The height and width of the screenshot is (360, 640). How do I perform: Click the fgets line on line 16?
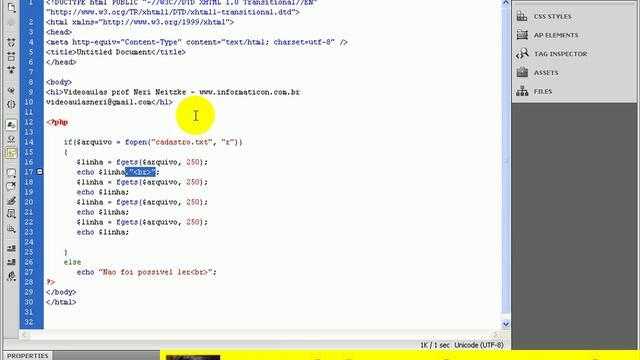coord(142,162)
